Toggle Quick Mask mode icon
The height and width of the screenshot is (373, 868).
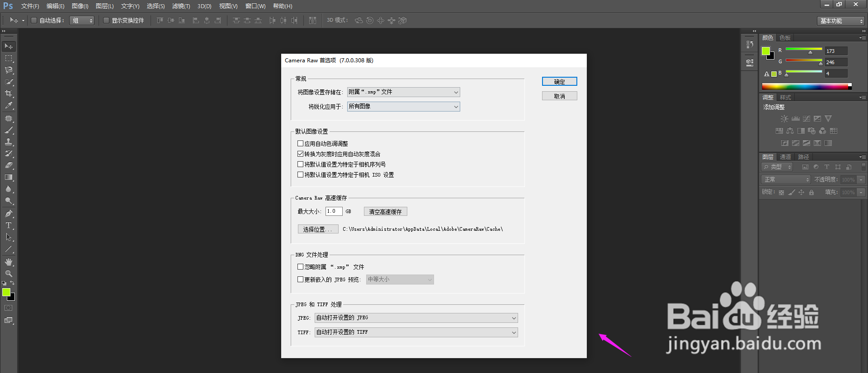click(9, 308)
